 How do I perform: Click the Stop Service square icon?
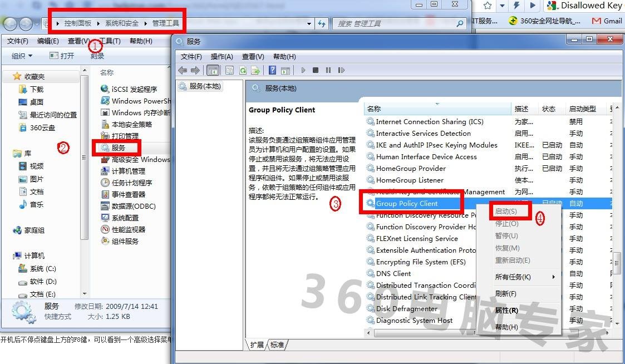click(316, 70)
